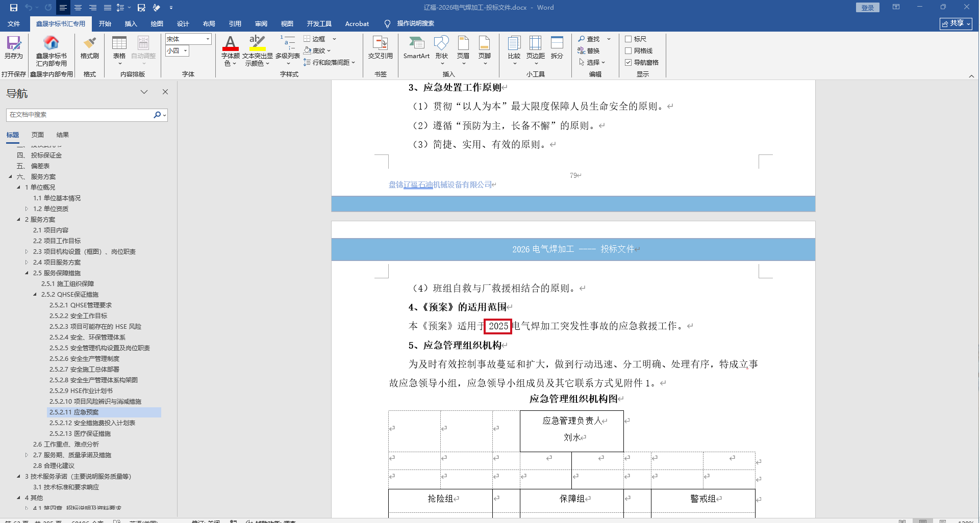Open the 替换 replace dialog
This screenshot has height=523, width=980.
click(x=589, y=51)
